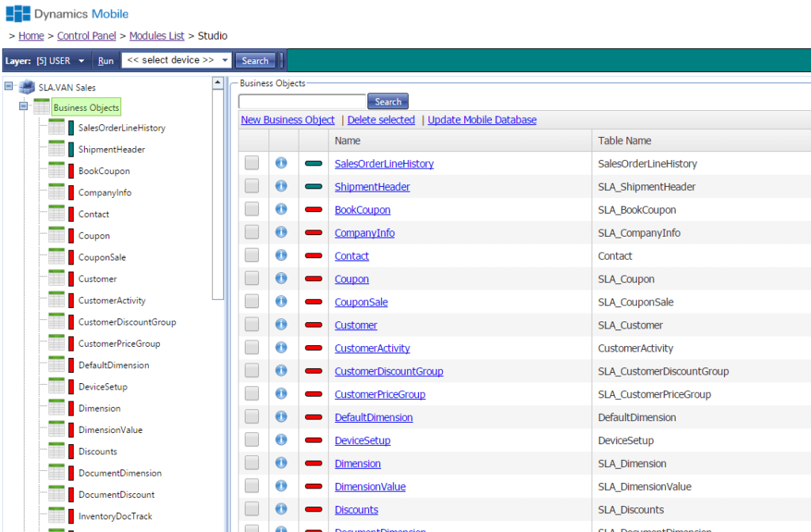Click the Delete selected link
The width and height of the screenshot is (811, 532).
coord(381,120)
